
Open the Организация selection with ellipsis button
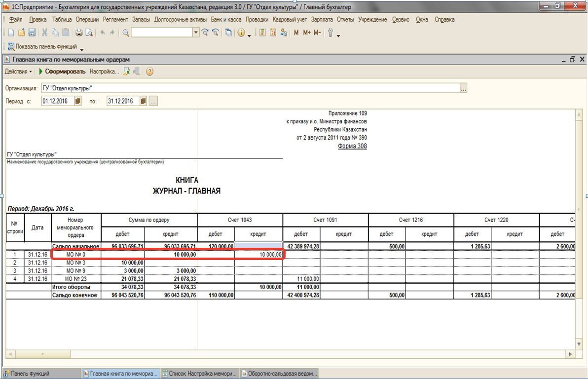click(x=463, y=88)
